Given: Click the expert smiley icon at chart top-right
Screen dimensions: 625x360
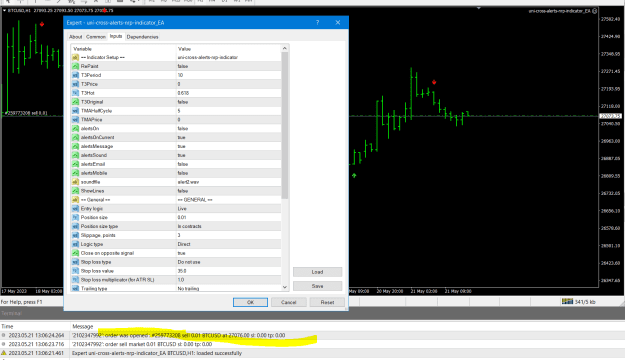Looking at the screenshot, I should pos(595,11).
